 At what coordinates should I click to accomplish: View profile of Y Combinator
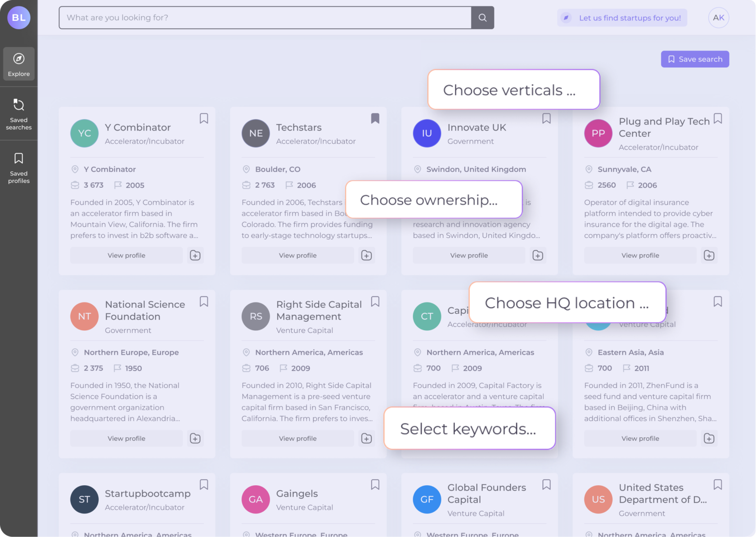click(x=126, y=255)
